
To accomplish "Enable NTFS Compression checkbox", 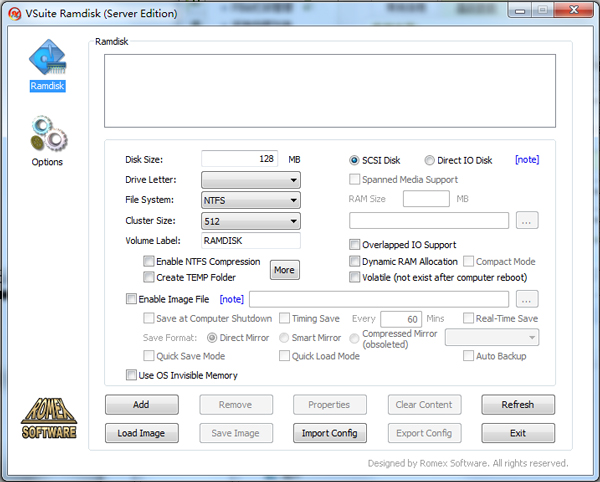I will [x=149, y=261].
